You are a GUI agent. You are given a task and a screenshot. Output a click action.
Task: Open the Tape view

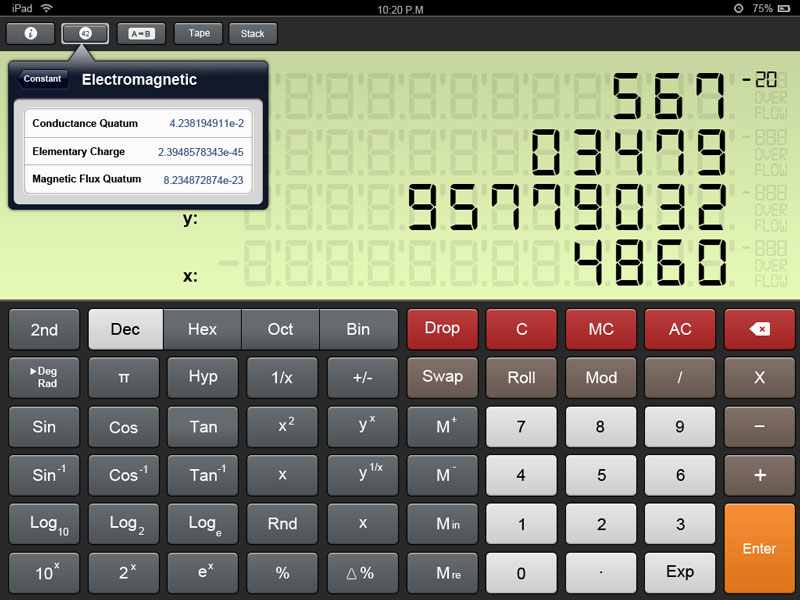(x=199, y=33)
